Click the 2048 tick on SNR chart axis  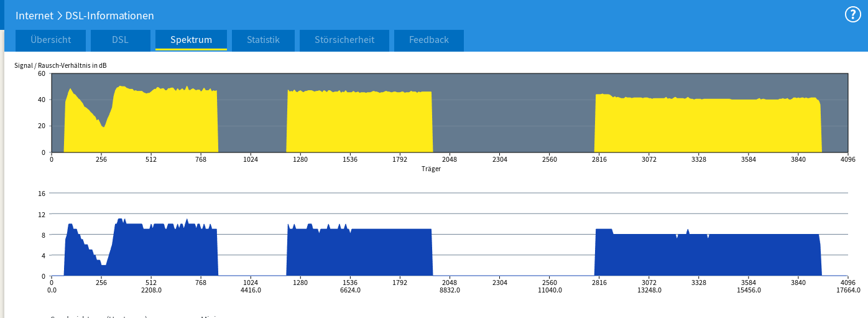(450, 160)
